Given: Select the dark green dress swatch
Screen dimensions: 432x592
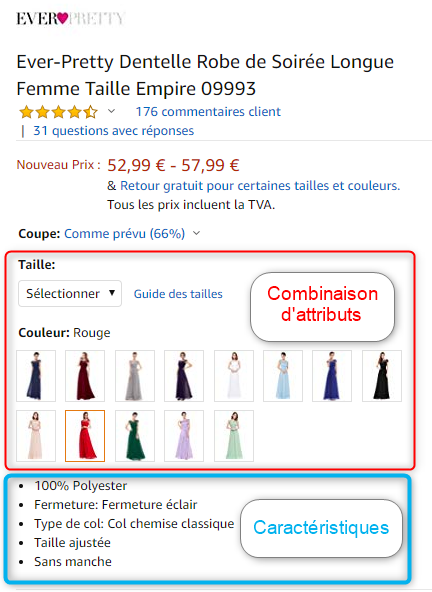Looking at the screenshot, I should [x=135, y=436].
